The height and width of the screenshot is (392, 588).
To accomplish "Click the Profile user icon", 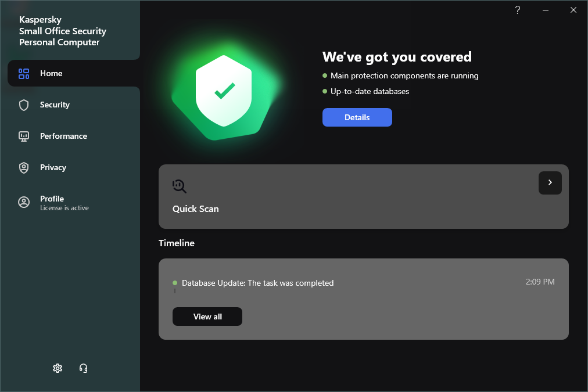I will [x=24, y=202].
